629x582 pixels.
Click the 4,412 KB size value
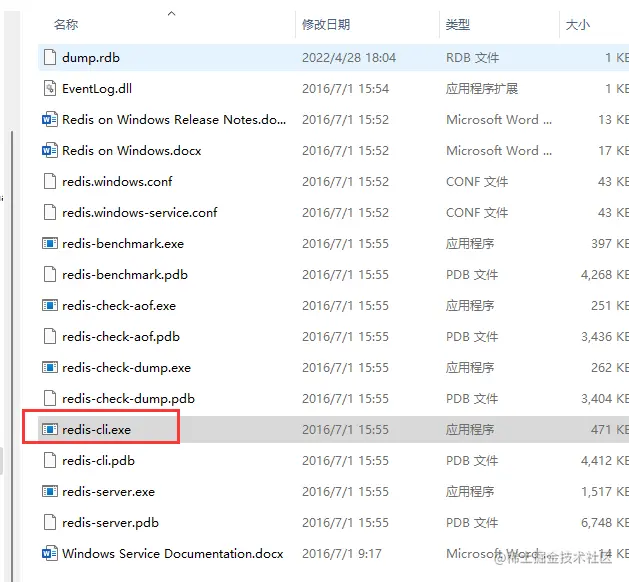[x=605, y=461]
